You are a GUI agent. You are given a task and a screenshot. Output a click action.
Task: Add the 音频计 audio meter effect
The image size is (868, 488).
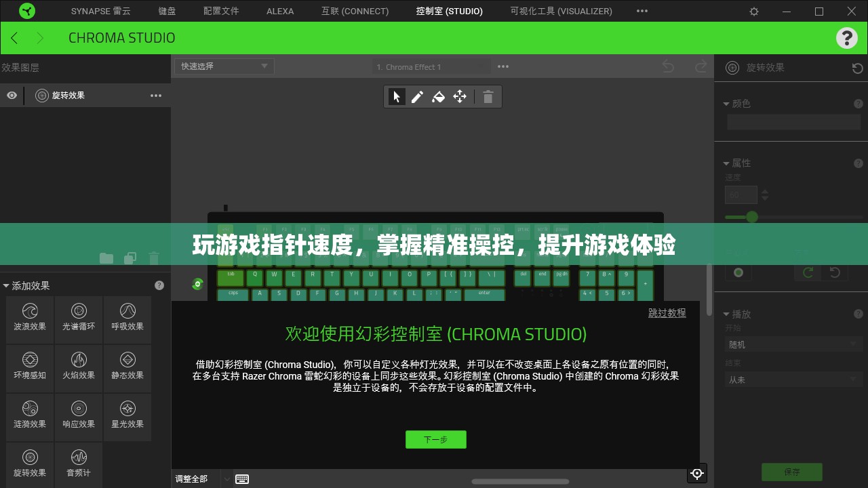[x=79, y=464]
